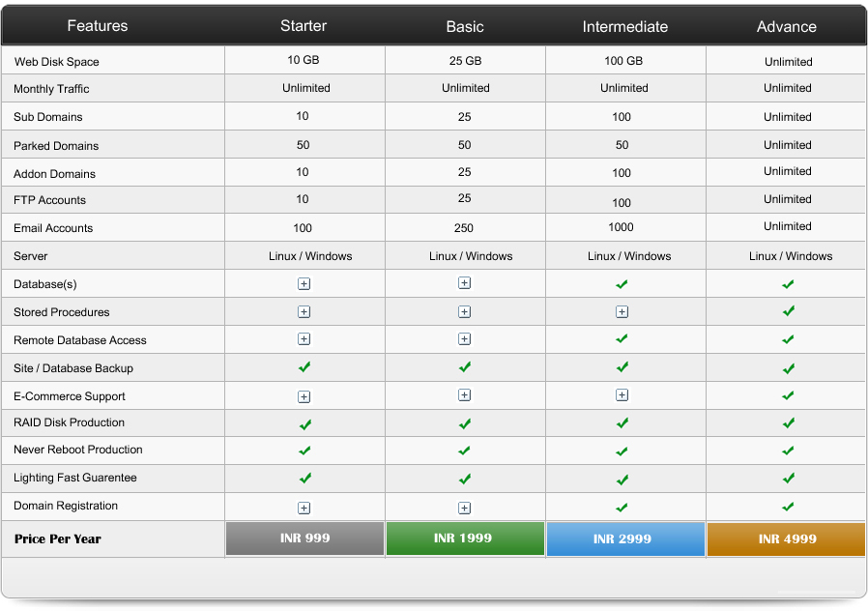Select the RAID Disk Production checkmark for Basic

(x=464, y=422)
